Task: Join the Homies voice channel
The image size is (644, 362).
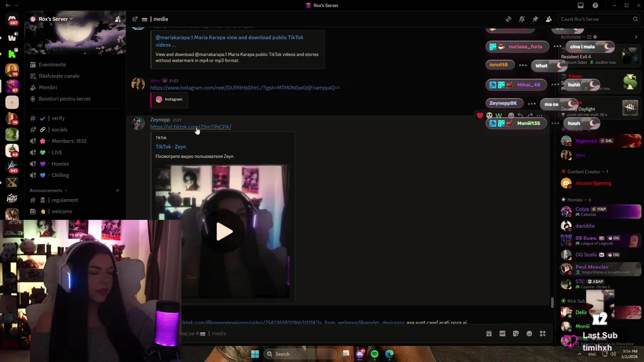Action: tap(75, 164)
